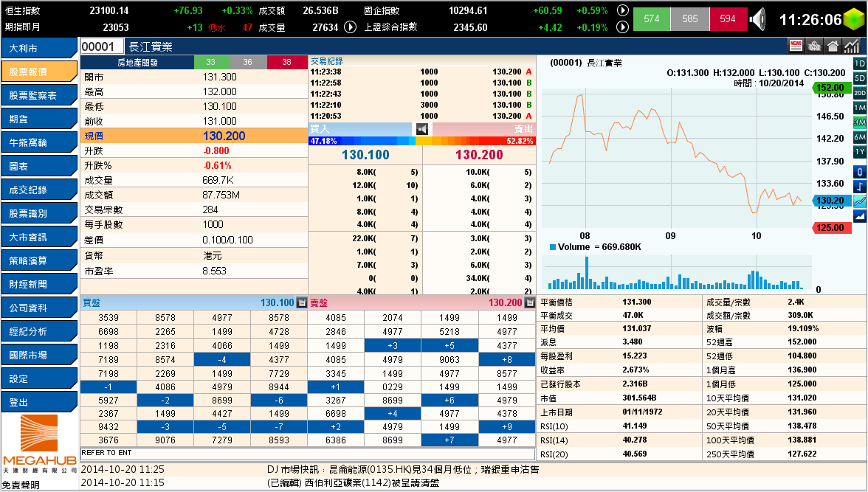The height and width of the screenshot is (492, 868).
Task: Open the 國際市場 international markets page
Action: pos(38,355)
